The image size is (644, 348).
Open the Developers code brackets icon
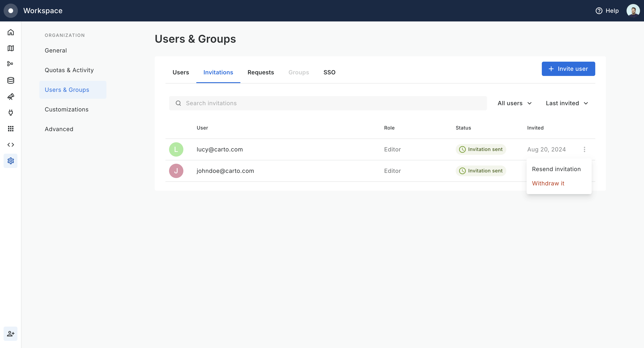click(11, 145)
